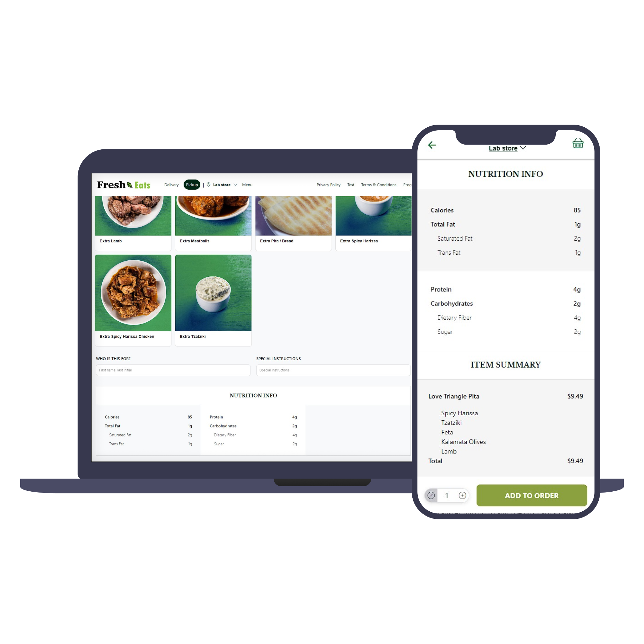644x644 pixels.
Task: Click the Special Instructions input field
Action: [333, 370]
